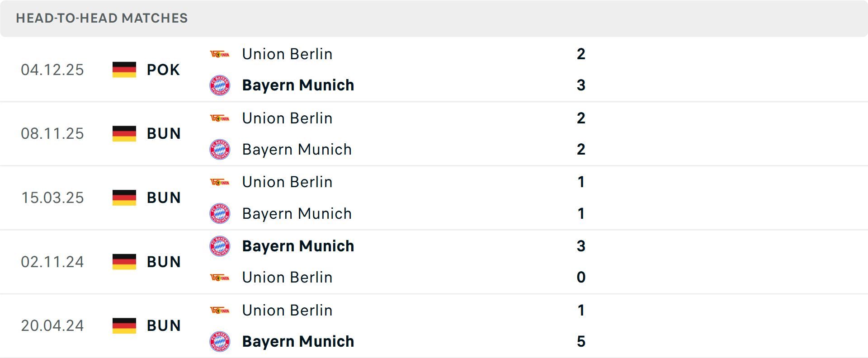Select the Union Berlin name in the 02.11.24 row

[287, 277]
